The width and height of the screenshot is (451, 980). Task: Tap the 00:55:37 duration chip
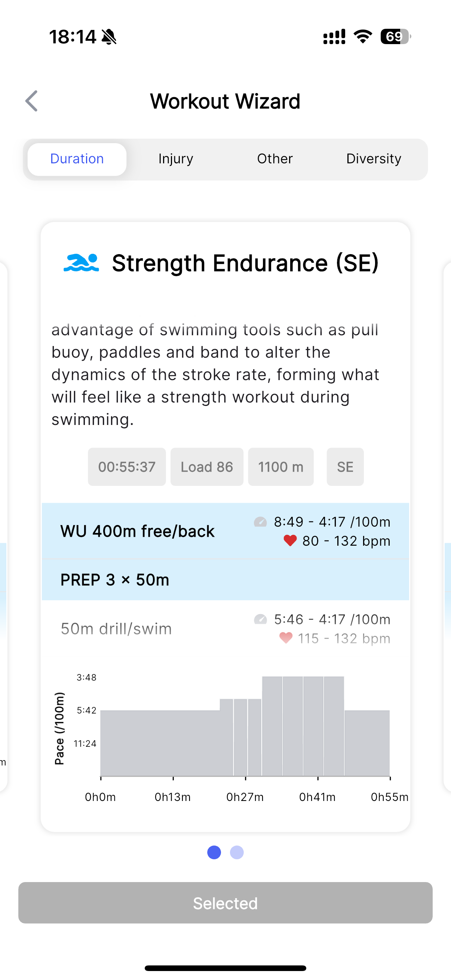point(127,467)
